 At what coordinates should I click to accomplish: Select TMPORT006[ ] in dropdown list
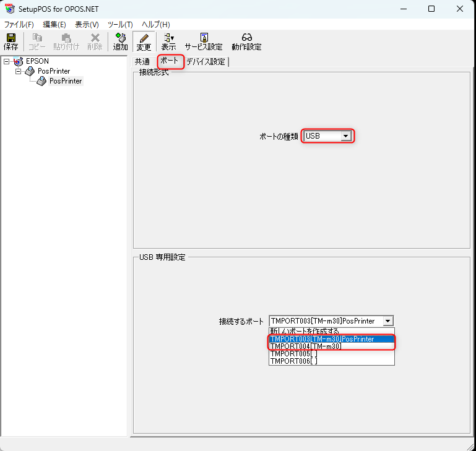pos(332,361)
